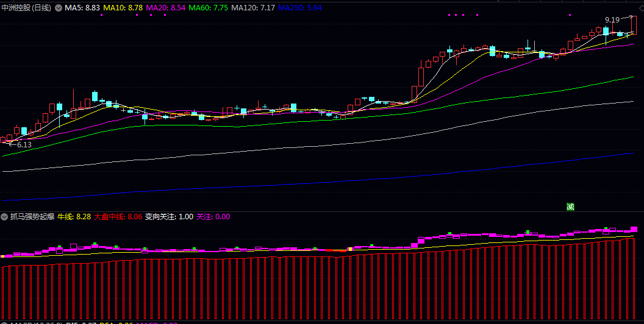Click the green 减 signal marker
Image resolution: width=644 pixels, height=324 pixels.
click(570, 206)
